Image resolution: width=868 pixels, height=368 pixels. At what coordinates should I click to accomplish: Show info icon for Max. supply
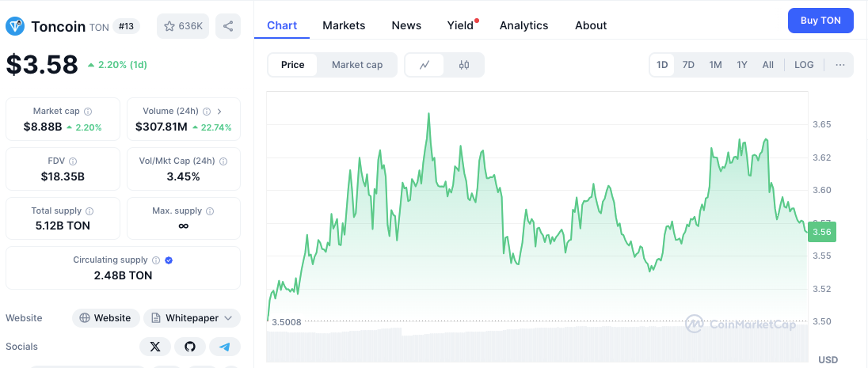[x=211, y=211]
